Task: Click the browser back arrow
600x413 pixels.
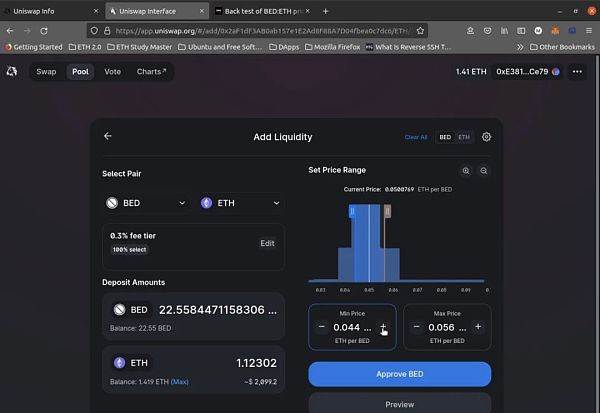Action: (x=10, y=31)
